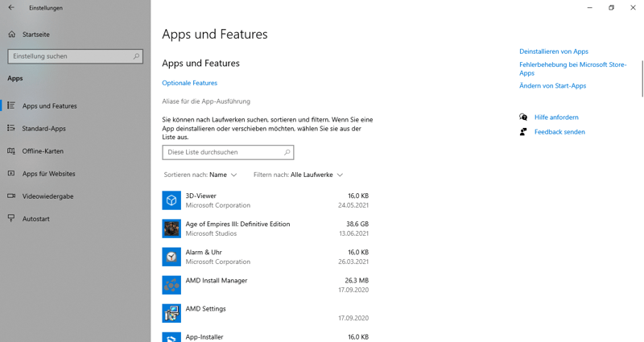Click AMD Settings app icon

(171, 313)
